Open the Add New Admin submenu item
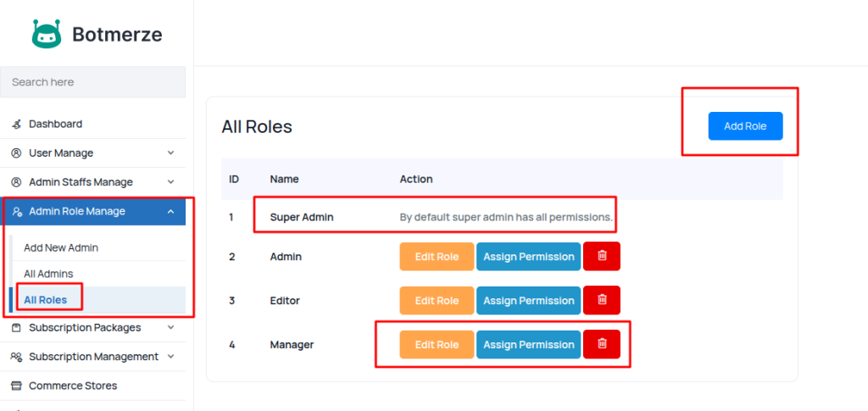Image resolution: width=868 pixels, height=411 pixels. [61, 247]
